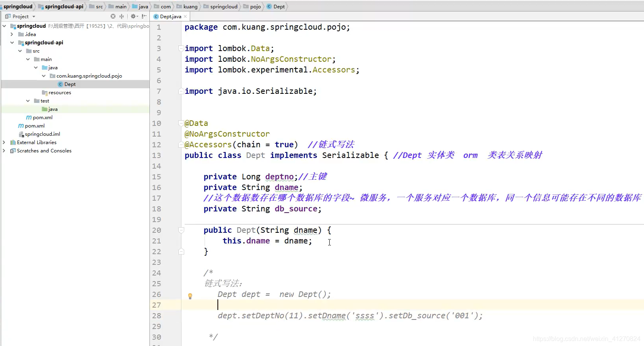Click the main folder icon in tree

coord(37,59)
